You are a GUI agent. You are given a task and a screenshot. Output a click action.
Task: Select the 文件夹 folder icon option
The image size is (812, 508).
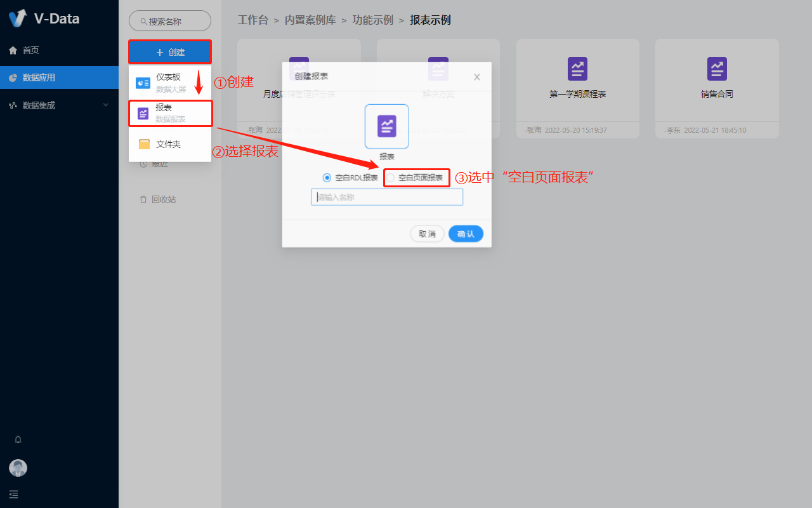point(145,144)
